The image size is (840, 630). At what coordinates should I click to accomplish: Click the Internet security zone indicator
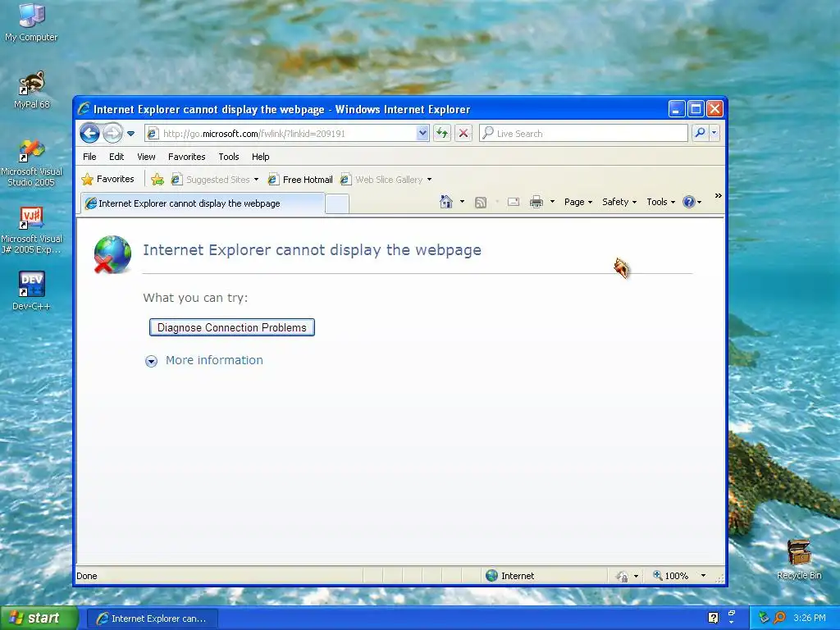pos(510,576)
